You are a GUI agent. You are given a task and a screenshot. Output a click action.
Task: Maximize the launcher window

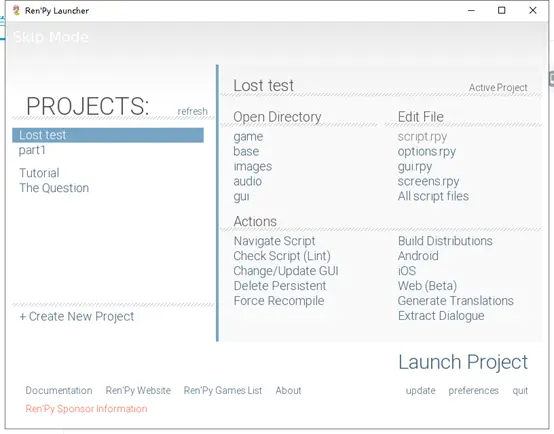click(x=501, y=10)
